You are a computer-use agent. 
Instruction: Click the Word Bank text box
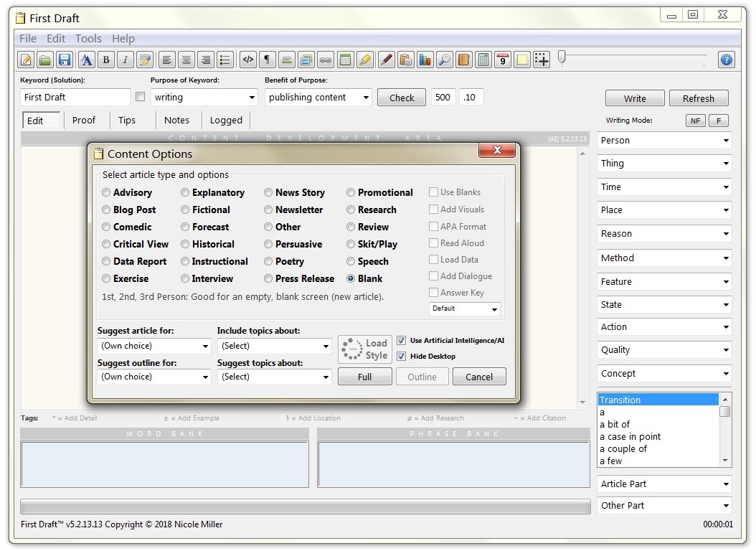tap(164, 465)
